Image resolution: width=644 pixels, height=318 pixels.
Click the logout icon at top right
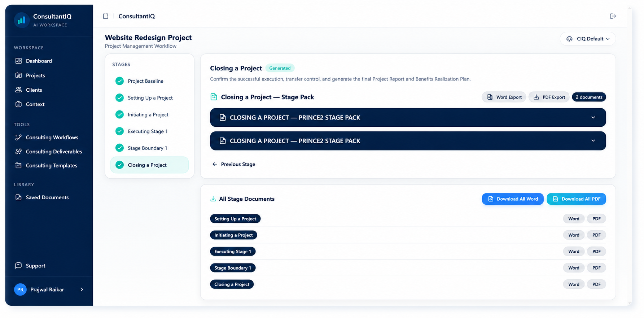point(613,16)
